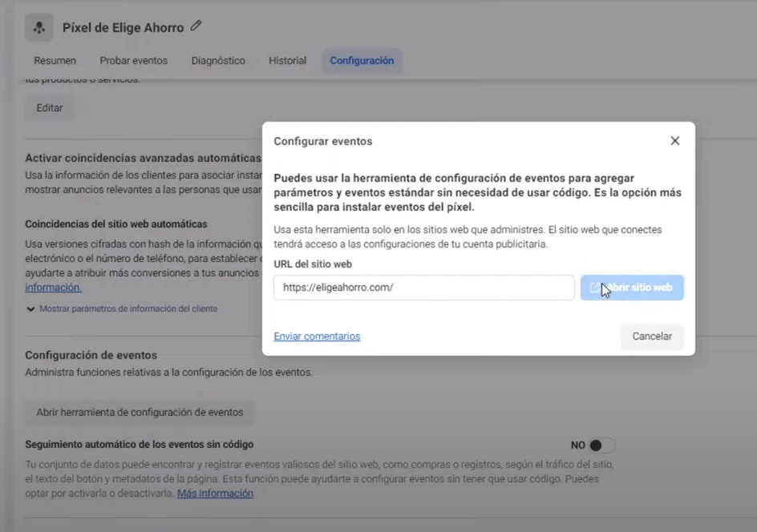Click the 'Configurar eventos' dialog title
Viewport: 757px width, 532px height.
click(x=323, y=141)
